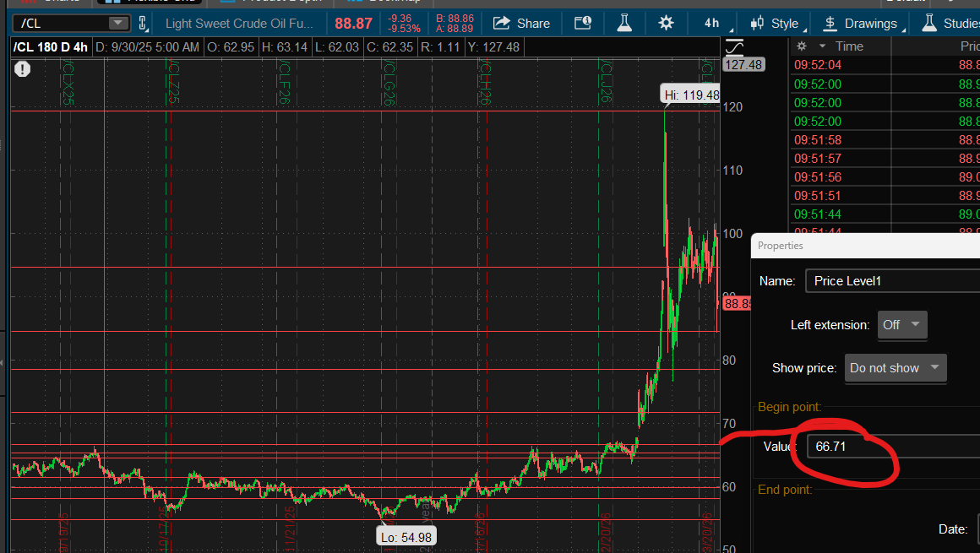Select the 09:51:56 time and sales row
The image size is (980, 553).
tap(885, 177)
